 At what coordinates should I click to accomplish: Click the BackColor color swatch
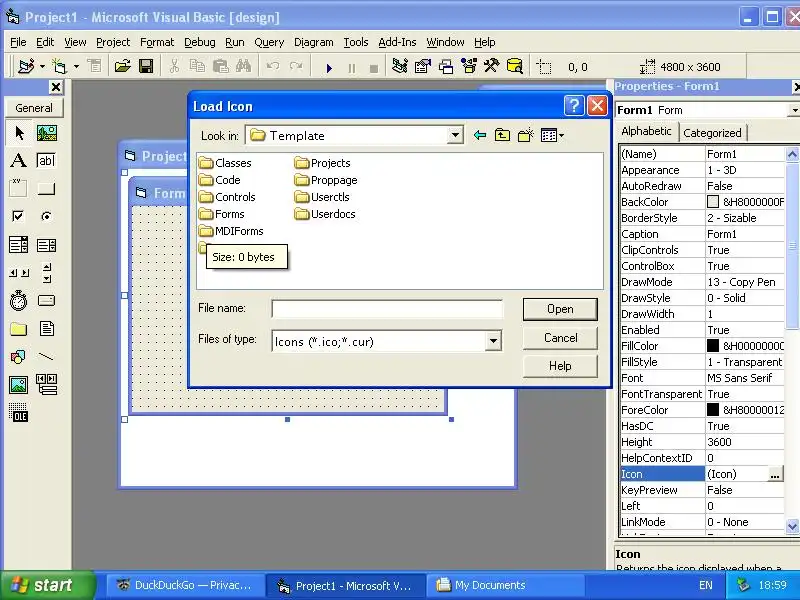tap(713, 202)
